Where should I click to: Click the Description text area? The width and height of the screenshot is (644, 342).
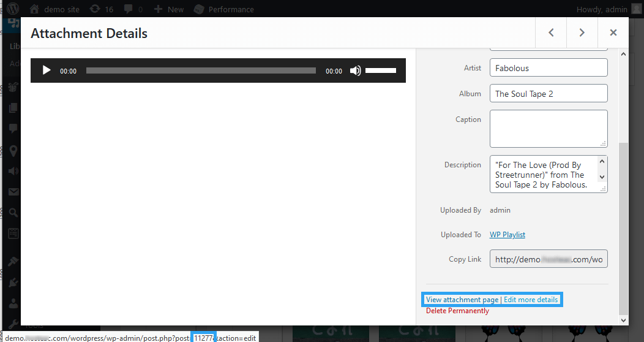549,174
